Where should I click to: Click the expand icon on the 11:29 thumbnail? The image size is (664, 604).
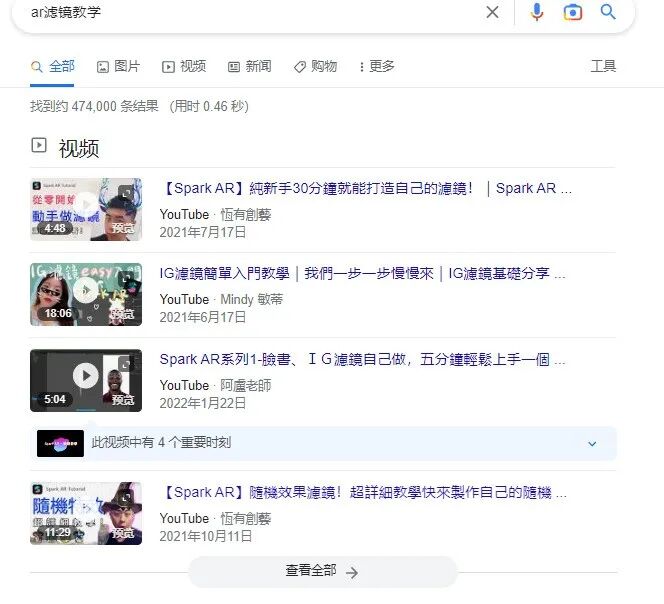(126, 497)
